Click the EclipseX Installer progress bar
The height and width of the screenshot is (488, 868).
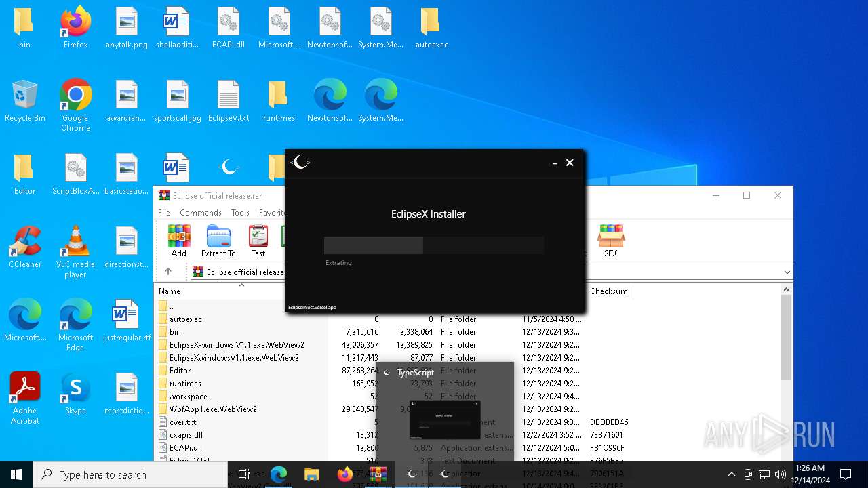coord(434,245)
